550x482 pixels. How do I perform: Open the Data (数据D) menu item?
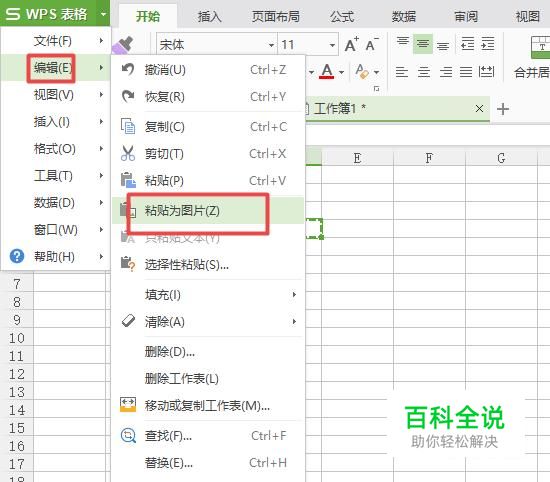(55, 202)
